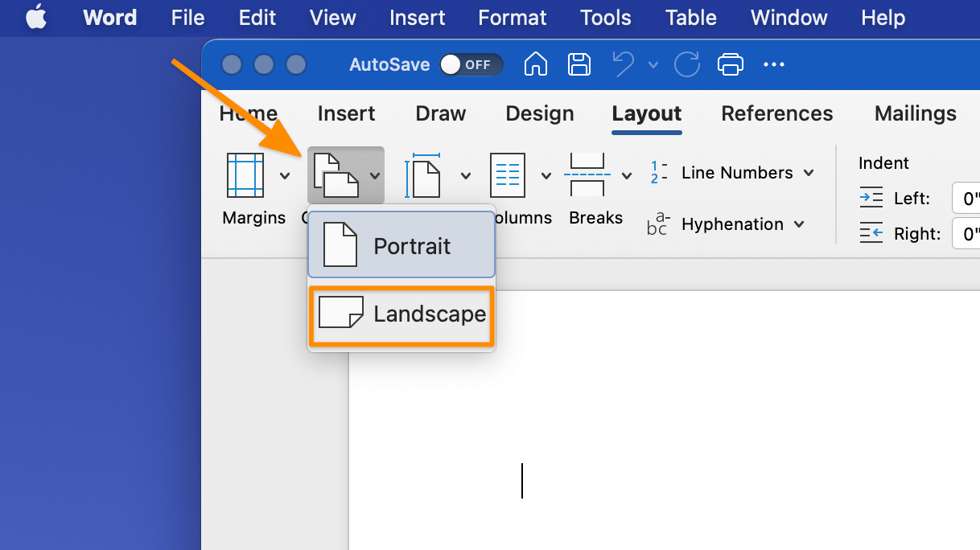This screenshot has width=980, height=550.
Task: Click the Breaks label
Action: (596, 218)
